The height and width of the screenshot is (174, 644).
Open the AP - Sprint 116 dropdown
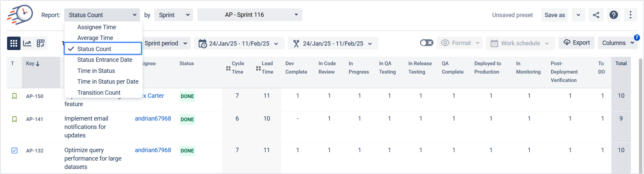point(250,15)
